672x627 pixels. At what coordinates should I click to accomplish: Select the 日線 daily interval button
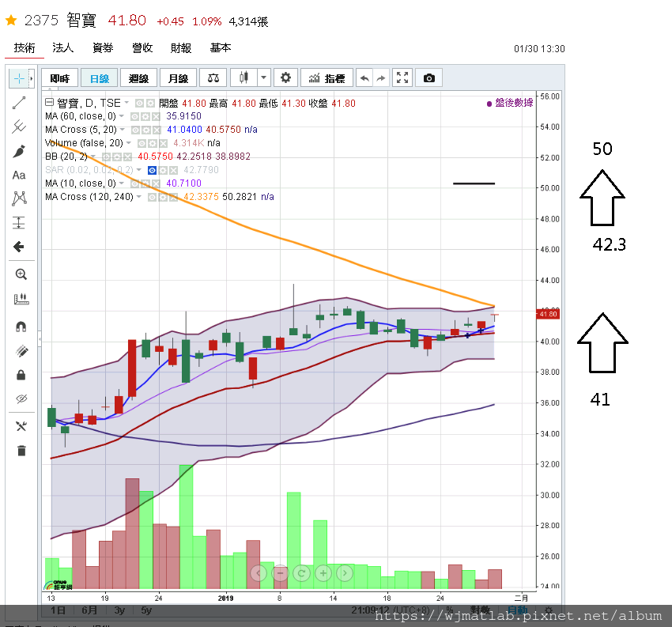coord(100,78)
